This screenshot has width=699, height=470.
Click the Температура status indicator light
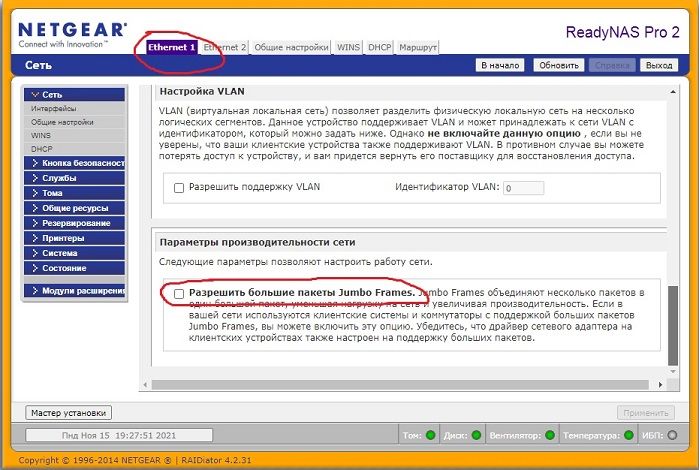(x=629, y=435)
